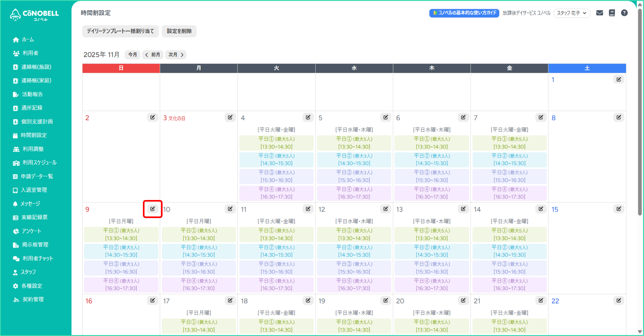Viewport: 644px width, 336px height.
Task: Edit the November 3 holiday cell
Action: (x=230, y=117)
